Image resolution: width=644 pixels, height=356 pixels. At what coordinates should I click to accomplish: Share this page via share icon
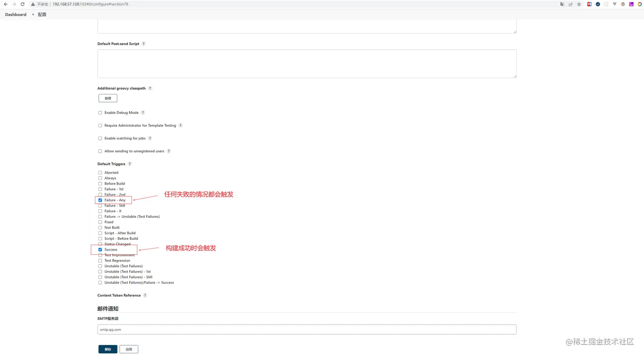point(571,4)
